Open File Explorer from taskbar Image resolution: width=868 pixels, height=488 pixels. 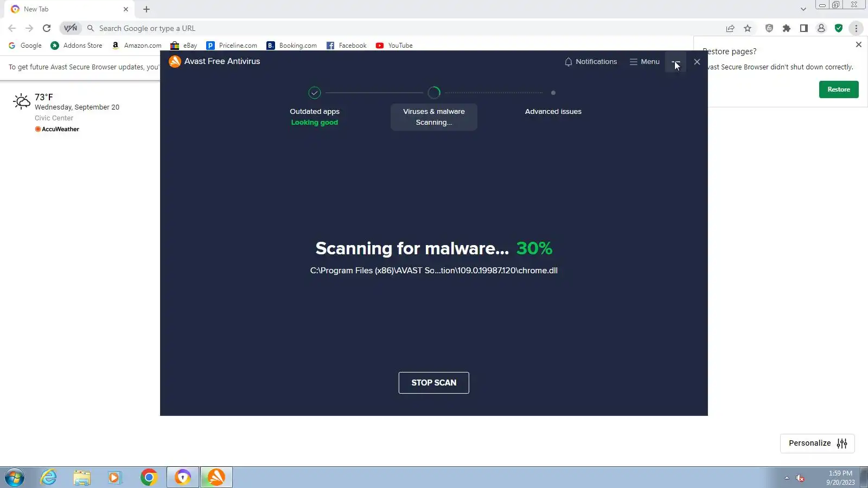click(82, 478)
